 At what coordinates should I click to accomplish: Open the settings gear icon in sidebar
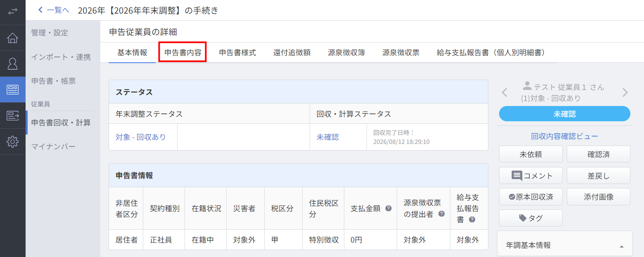(x=12, y=142)
